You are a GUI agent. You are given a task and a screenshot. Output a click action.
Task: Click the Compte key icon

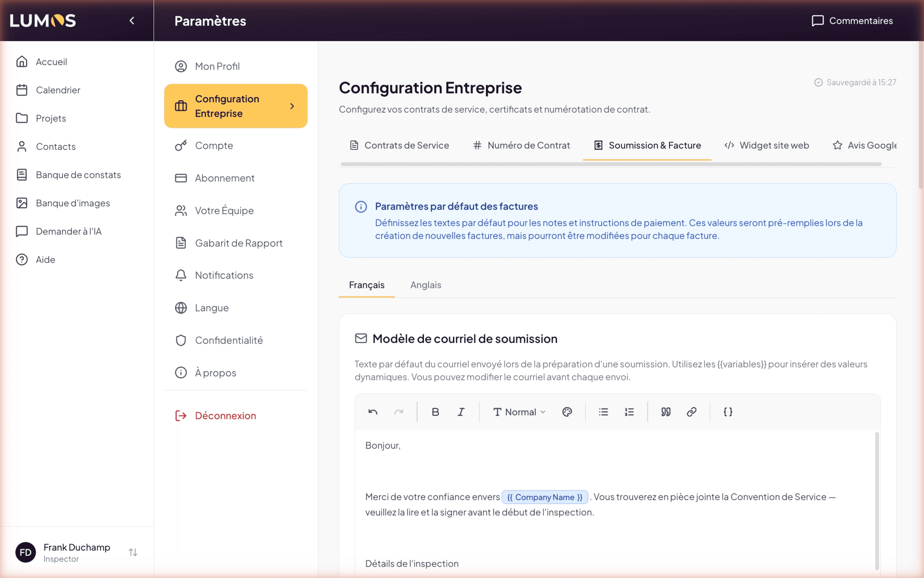click(x=181, y=145)
